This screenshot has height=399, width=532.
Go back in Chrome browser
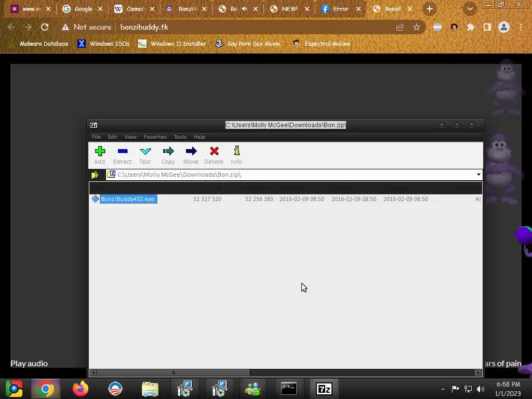[11, 27]
